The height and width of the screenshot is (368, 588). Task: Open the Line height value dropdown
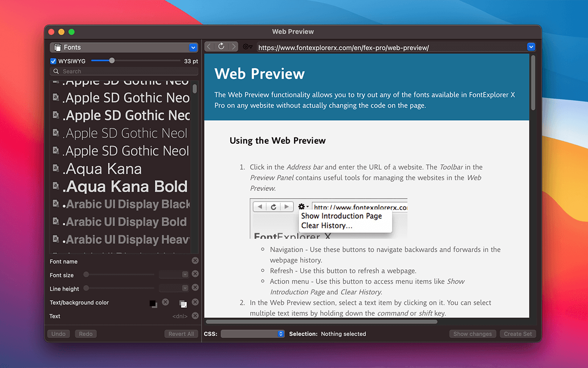tap(185, 288)
